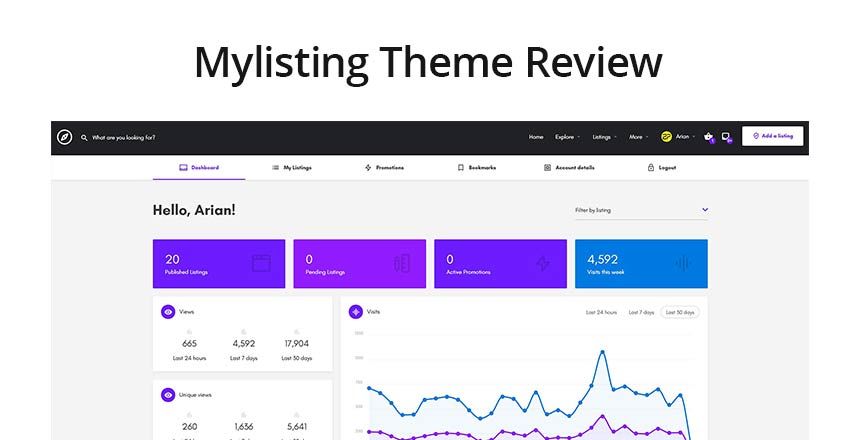This screenshot has width=860, height=440.
Task: Click the Published Listings window icon
Action: point(262,263)
